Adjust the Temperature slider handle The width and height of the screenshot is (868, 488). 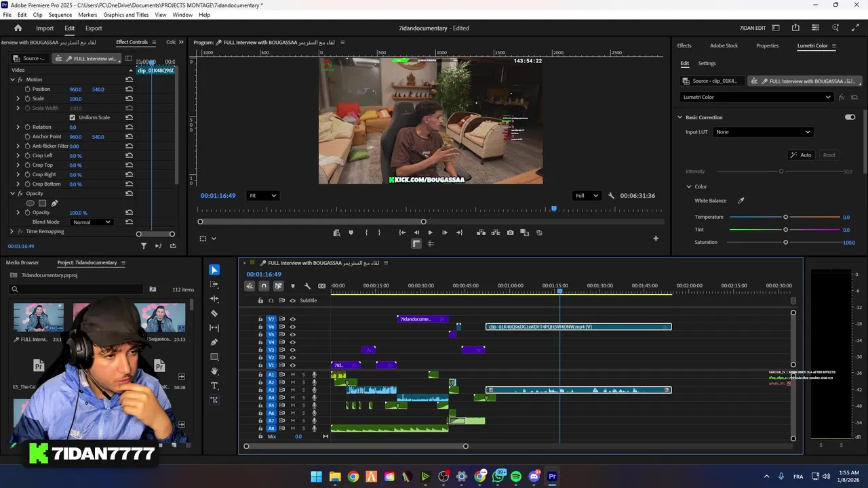[x=786, y=217]
